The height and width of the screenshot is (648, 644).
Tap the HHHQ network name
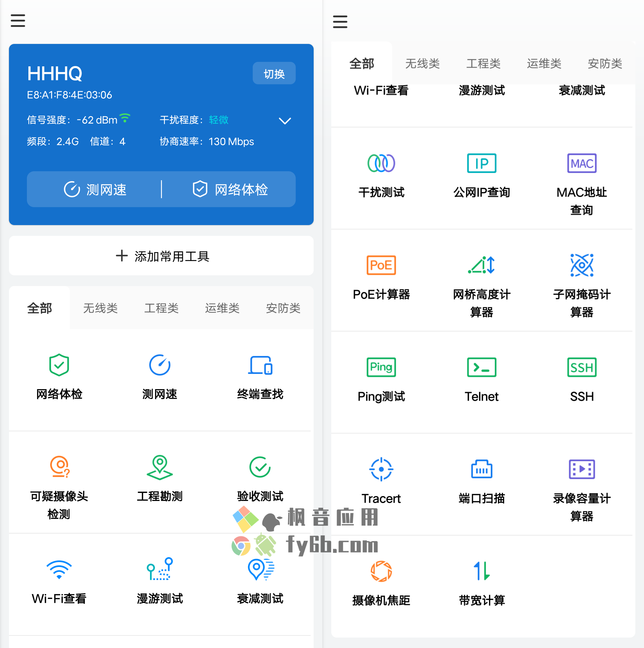pos(55,74)
